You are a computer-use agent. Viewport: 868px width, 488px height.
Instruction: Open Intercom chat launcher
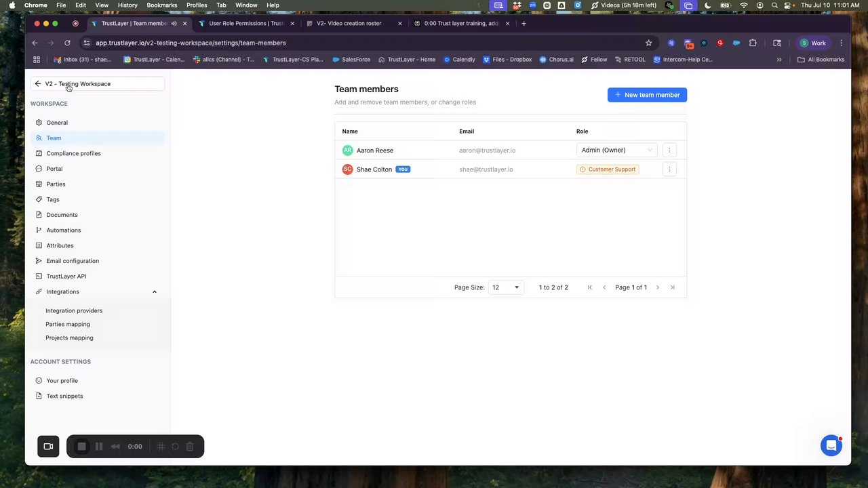click(x=831, y=445)
